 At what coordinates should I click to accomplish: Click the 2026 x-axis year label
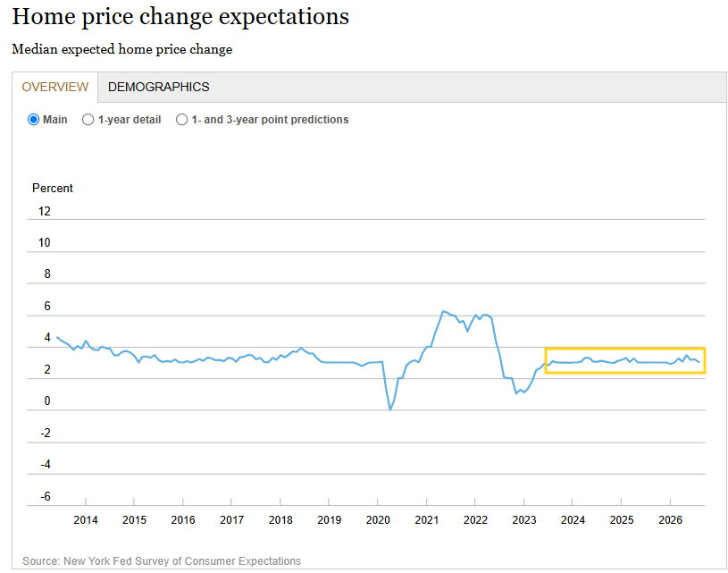671,520
